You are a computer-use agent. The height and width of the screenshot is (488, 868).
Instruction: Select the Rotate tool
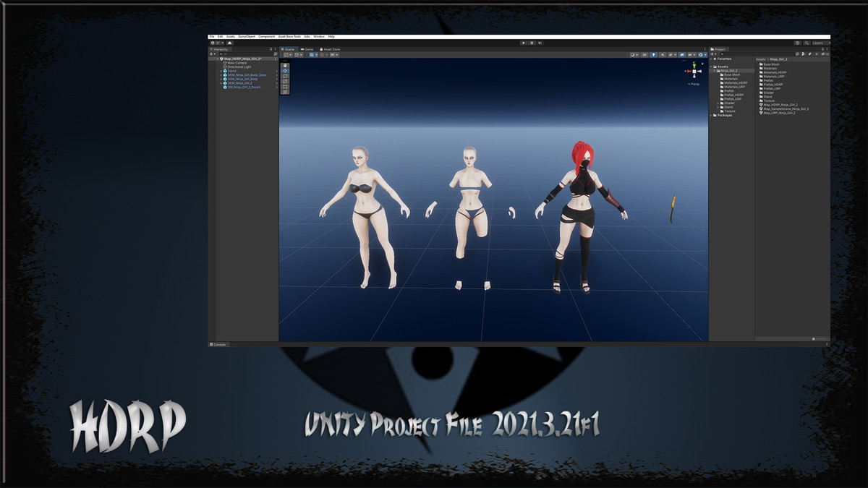pos(285,76)
